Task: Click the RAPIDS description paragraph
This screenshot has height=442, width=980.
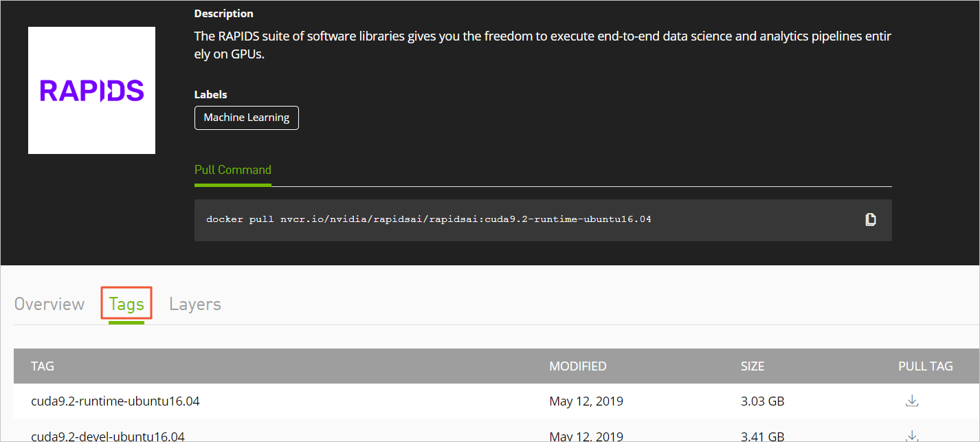Action: tap(543, 45)
